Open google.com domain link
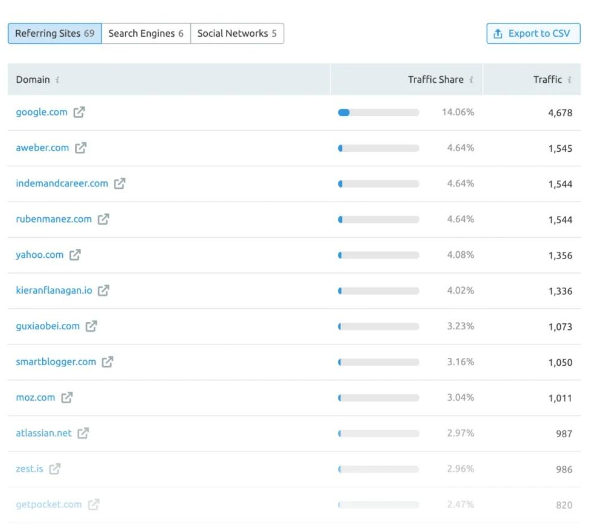Image resolution: width=595 pixels, height=531 pixels. 42,112
